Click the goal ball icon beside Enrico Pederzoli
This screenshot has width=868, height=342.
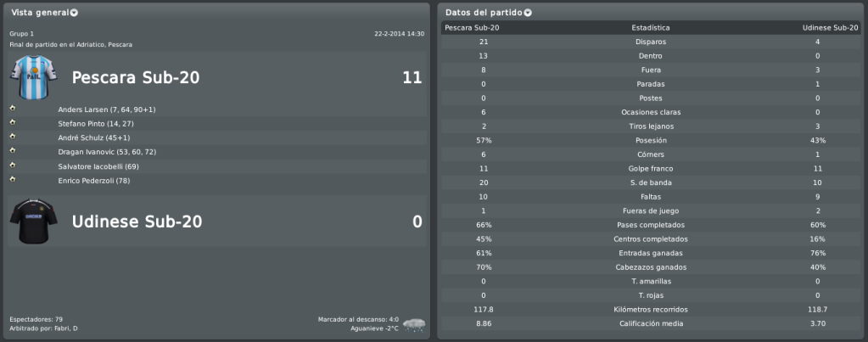click(x=12, y=179)
